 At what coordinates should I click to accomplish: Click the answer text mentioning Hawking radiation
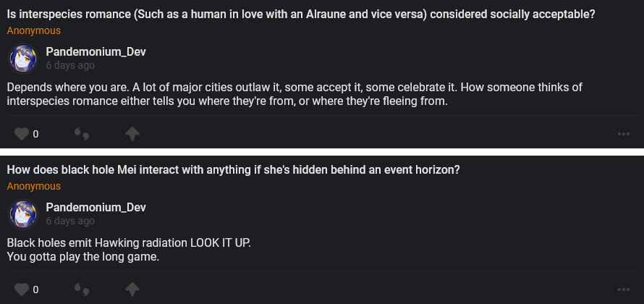click(x=130, y=242)
